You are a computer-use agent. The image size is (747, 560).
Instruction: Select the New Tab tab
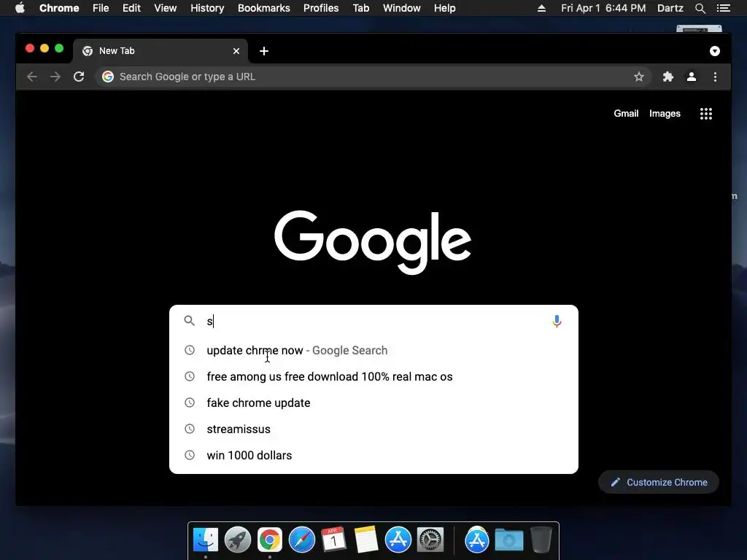tap(160, 51)
